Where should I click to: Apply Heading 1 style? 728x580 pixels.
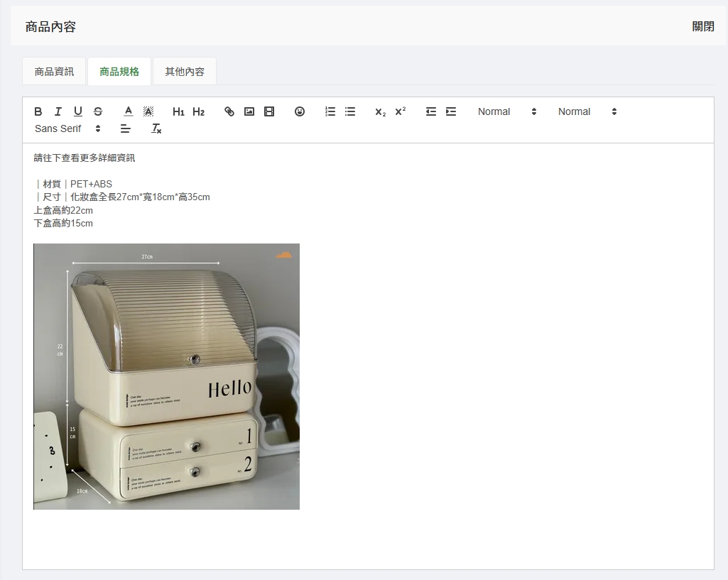point(178,111)
